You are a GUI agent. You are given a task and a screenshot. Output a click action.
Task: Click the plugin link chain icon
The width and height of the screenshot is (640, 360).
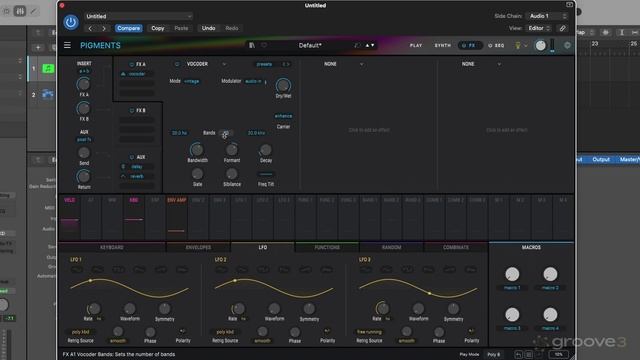point(562,28)
